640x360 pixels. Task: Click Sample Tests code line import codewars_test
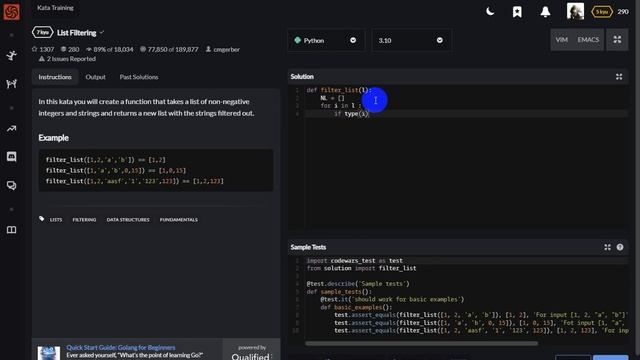(x=355, y=260)
